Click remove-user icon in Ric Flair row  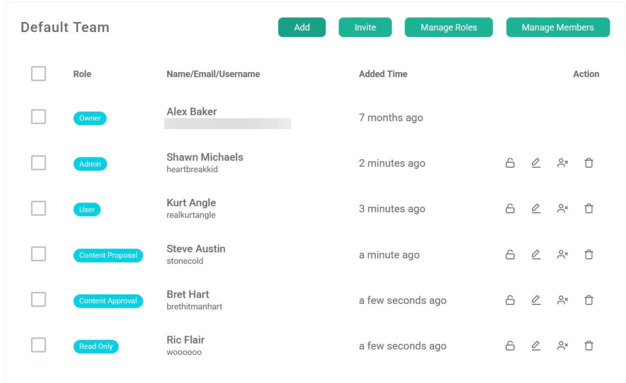[x=563, y=345]
